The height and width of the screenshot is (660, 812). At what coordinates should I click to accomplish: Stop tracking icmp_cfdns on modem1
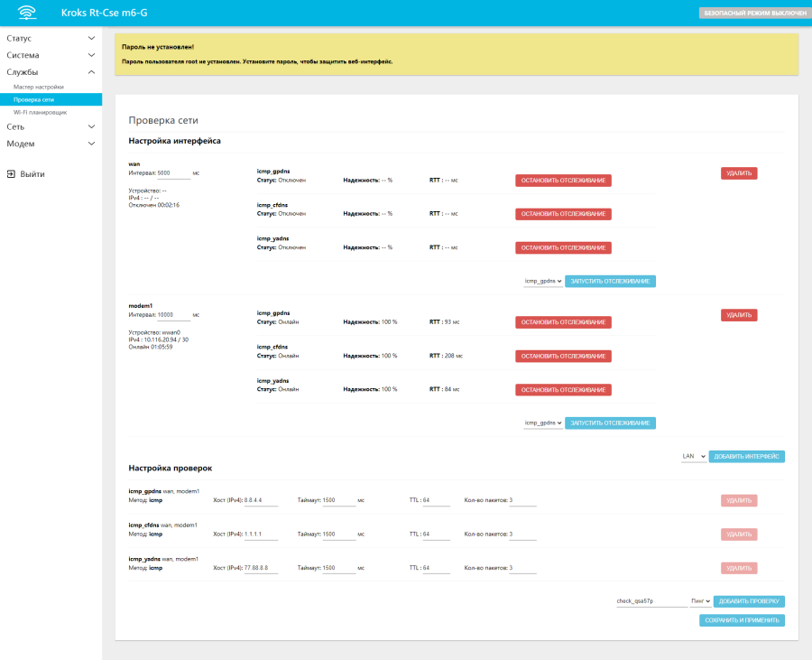click(563, 356)
